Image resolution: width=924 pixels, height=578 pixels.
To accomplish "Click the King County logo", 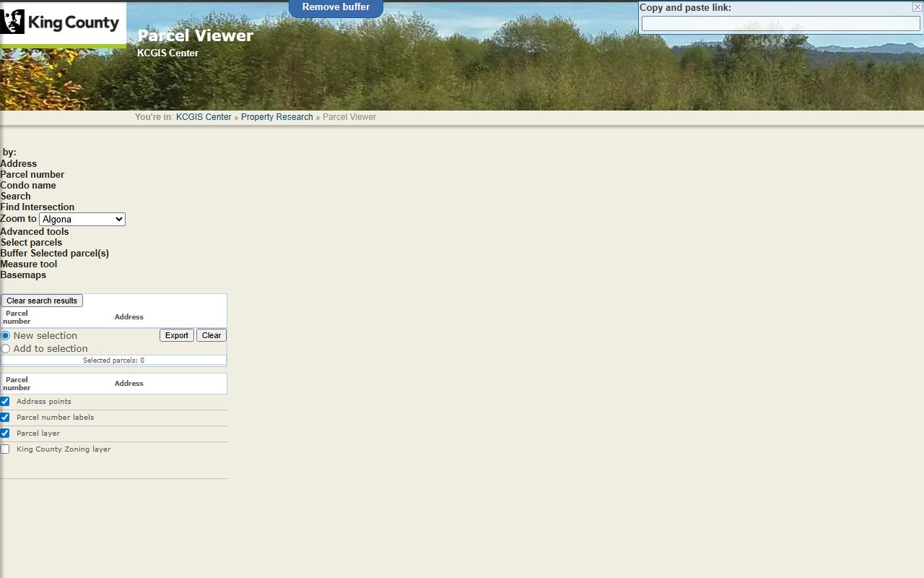I will (x=62, y=23).
